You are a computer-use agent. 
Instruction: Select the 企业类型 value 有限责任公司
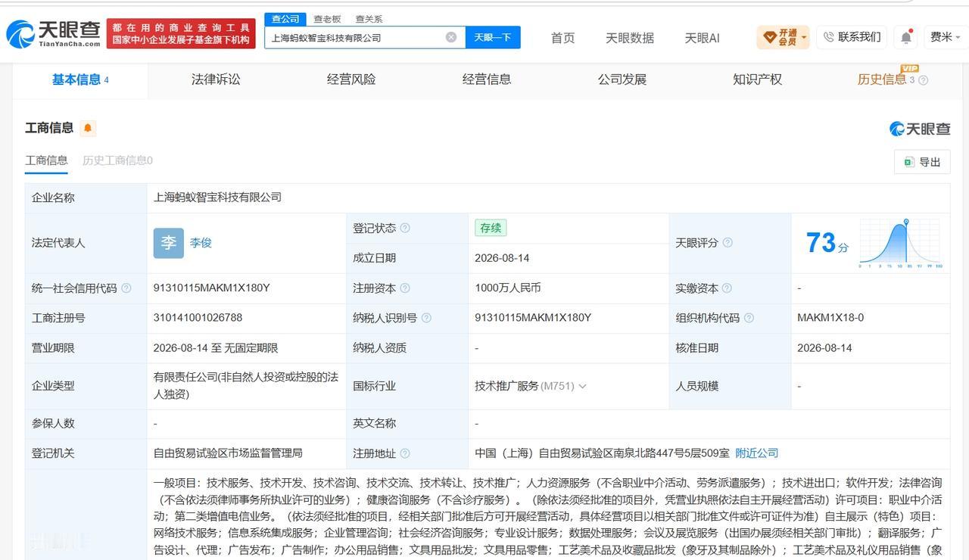point(246,386)
